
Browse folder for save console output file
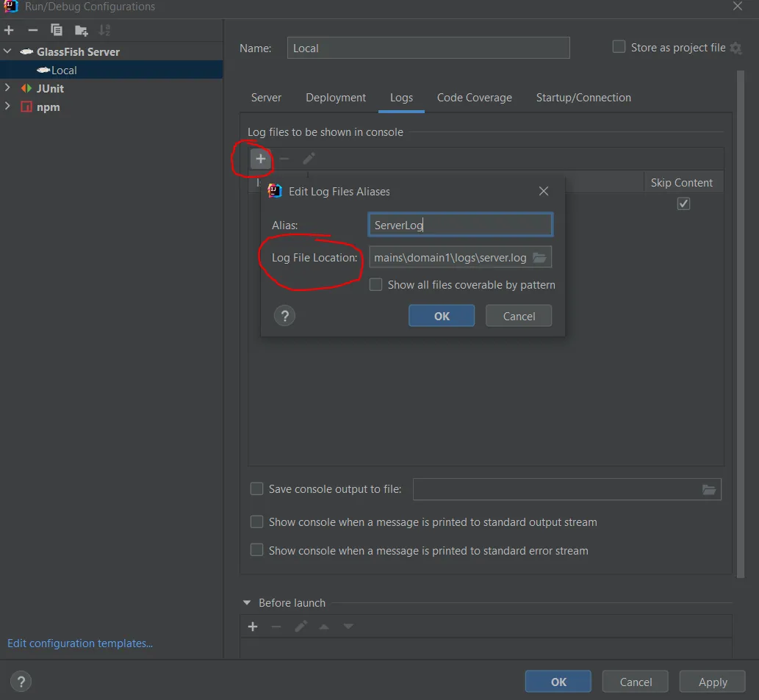pyautogui.click(x=709, y=490)
